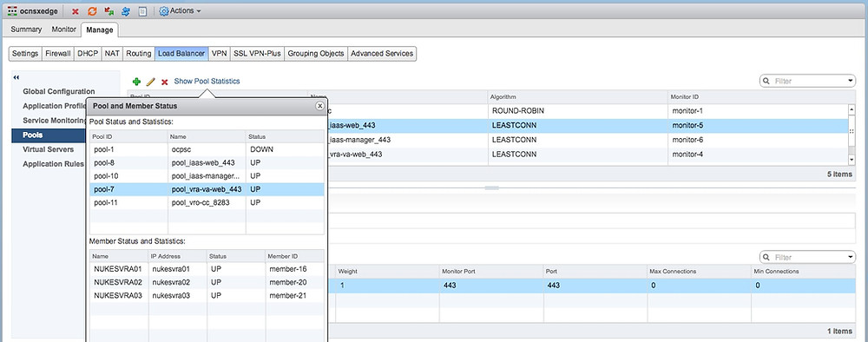The width and height of the screenshot is (868, 342).
Task: Open the Advanced Services sub-tab
Action: click(382, 54)
